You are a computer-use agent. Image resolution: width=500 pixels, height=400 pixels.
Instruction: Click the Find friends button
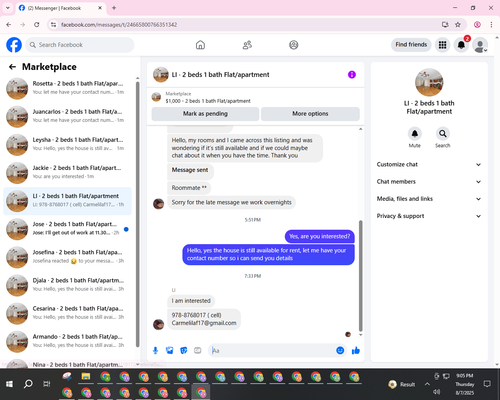tap(411, 45)
